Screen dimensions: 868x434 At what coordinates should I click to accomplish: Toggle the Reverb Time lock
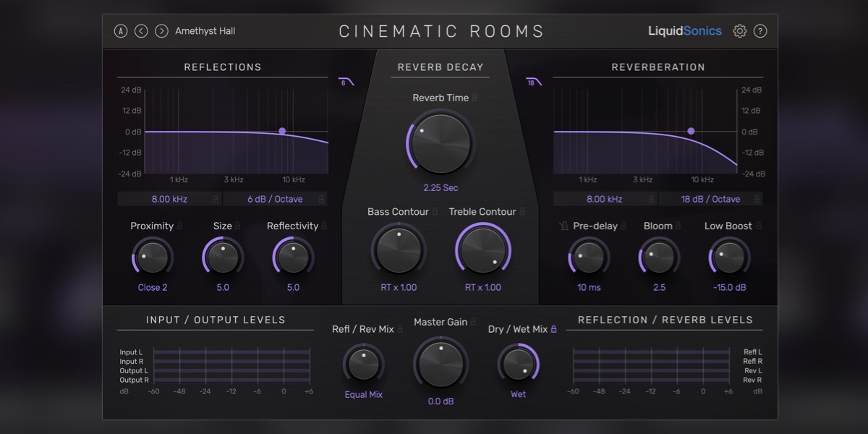[475, 98]
